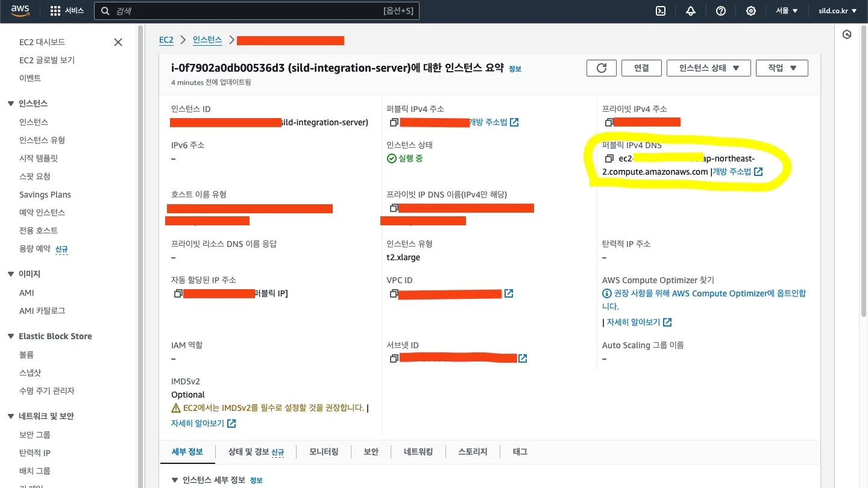Collapse the 인스턴스 세부 정보 panel
This screenshot has height=488, width=868.
175,480
